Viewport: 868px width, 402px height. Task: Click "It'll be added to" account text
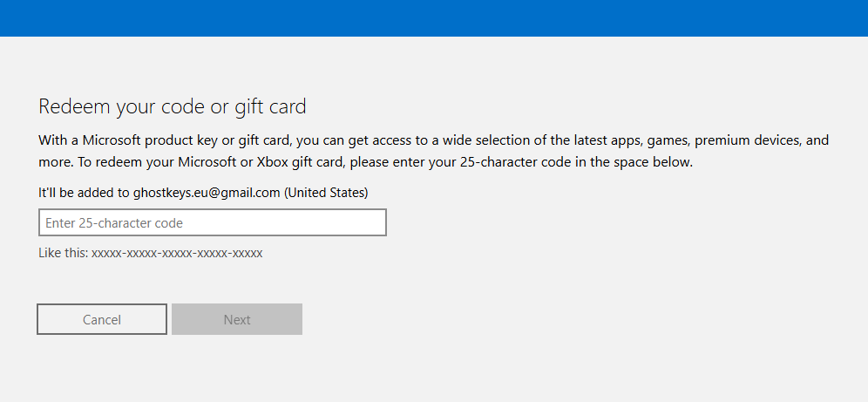pyautogui.click(x=84, y=192)
